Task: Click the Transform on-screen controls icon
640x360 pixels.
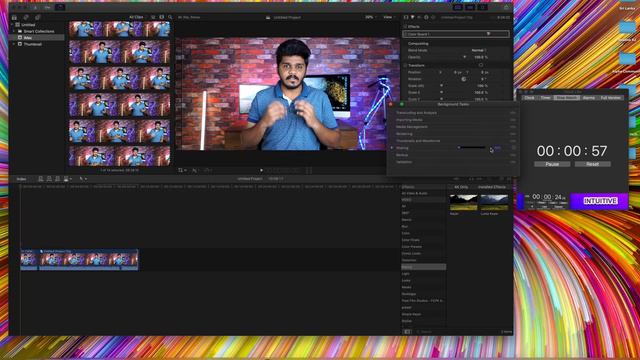Action: click(x=481, y=65)
